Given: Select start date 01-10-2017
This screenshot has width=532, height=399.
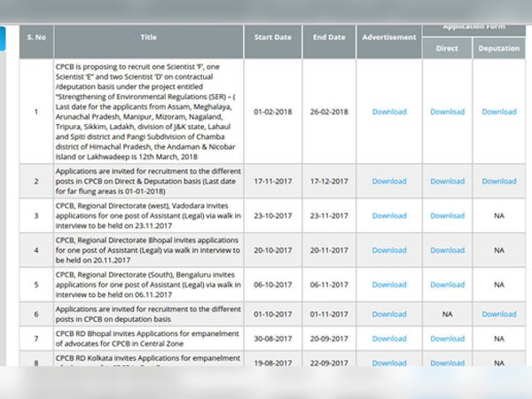Looking at the screenshot, I should pos(273,314).
